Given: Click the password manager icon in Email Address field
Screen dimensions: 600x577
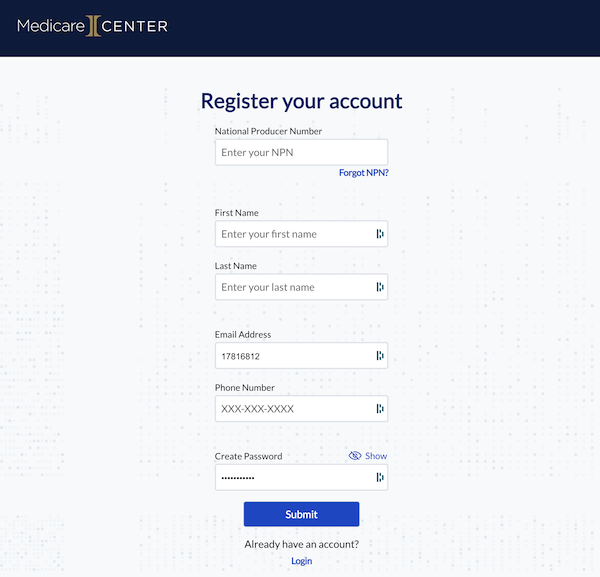Looking at the screenshot, I should click(x=380, y=355).
